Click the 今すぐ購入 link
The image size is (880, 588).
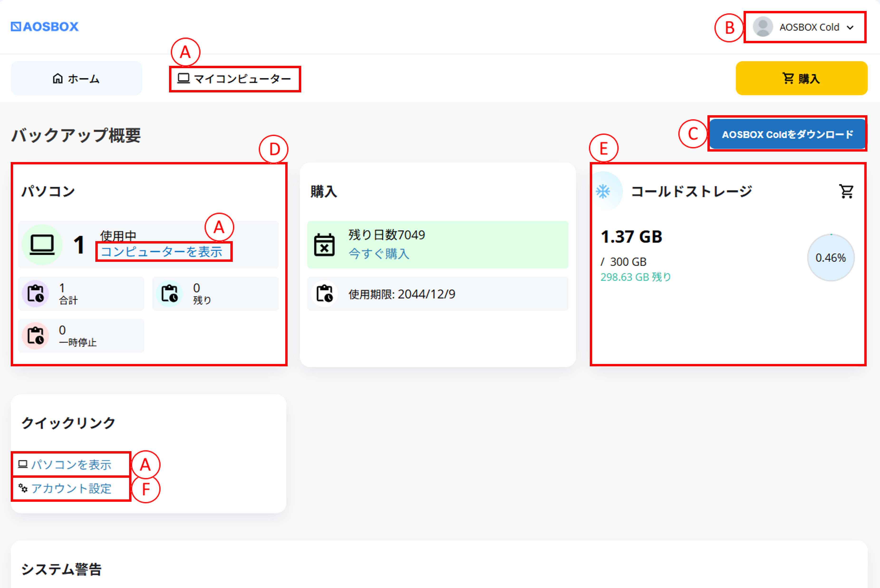click(379, 254)
